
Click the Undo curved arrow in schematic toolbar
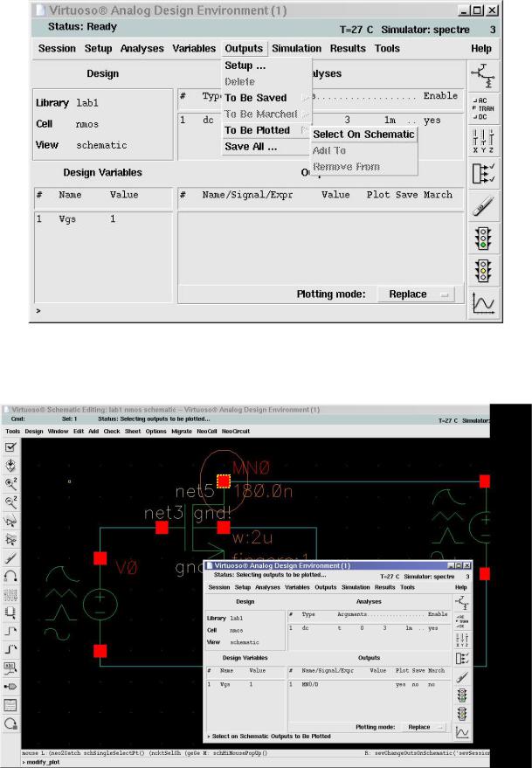click(x=10, y=576)
